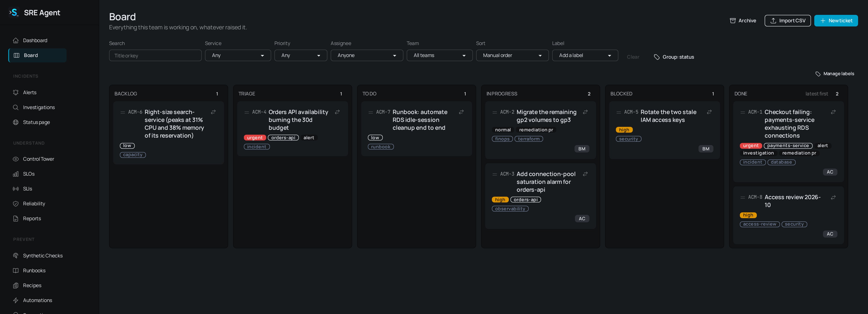
Task: Click the Status page globe icon
Action: pos(15,122)
